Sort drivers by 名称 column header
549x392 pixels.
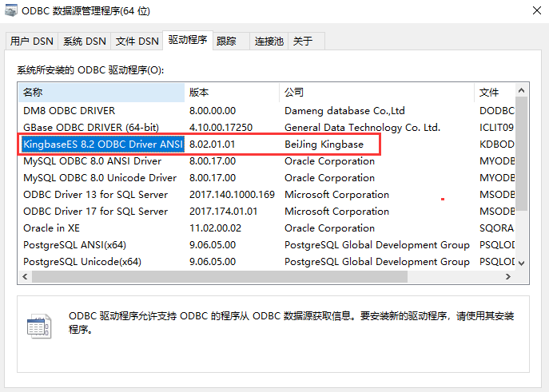point(101,93)
